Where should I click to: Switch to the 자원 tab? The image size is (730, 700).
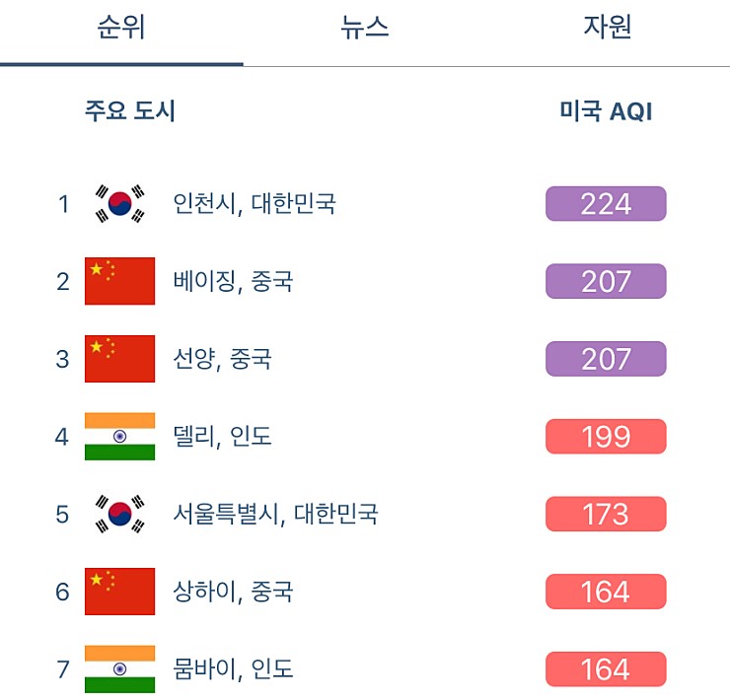pyautogui.click(x=608, y=27)
